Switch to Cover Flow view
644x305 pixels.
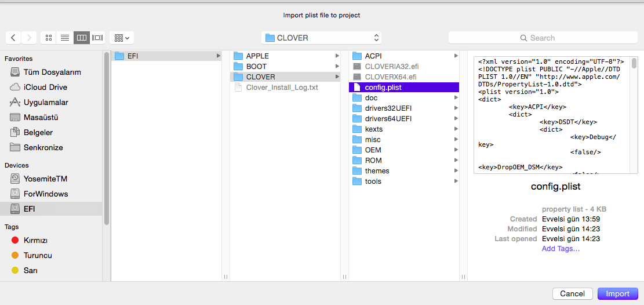(x=97, y=38)
